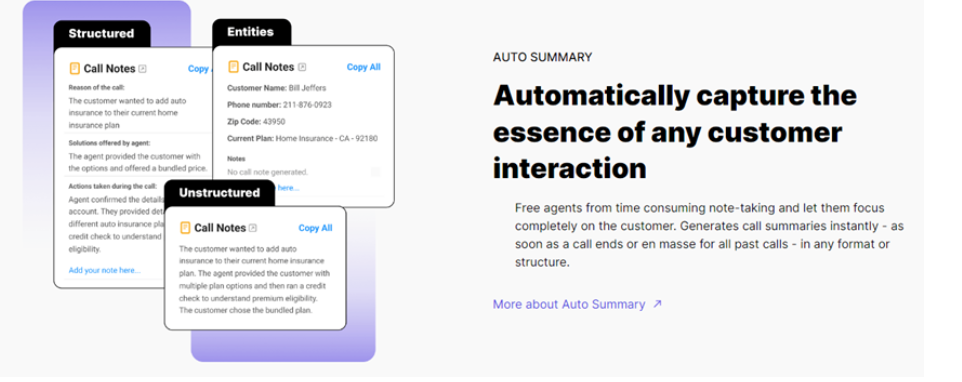Image resolution: width=962 pixels, height=382 pixels.
Task: Click Copy All in the Entities card
Action: point(363,67)
